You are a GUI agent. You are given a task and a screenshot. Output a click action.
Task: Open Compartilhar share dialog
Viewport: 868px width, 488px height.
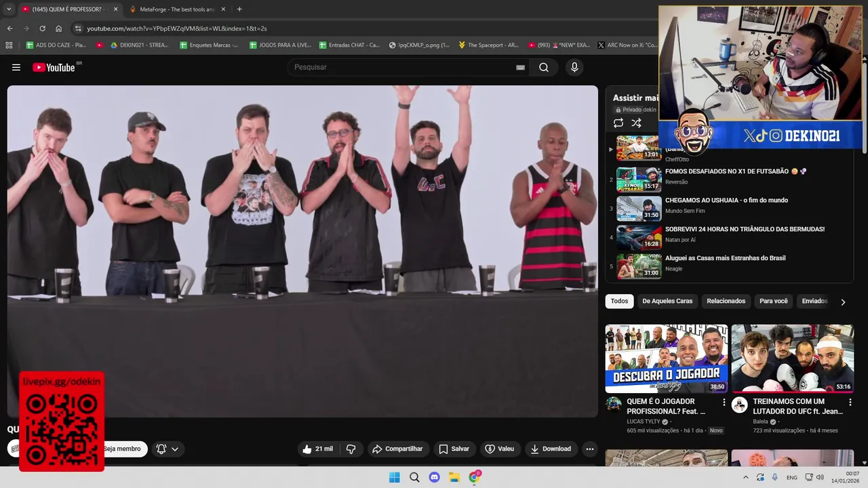pyautogui.click(x=397, y=449)
